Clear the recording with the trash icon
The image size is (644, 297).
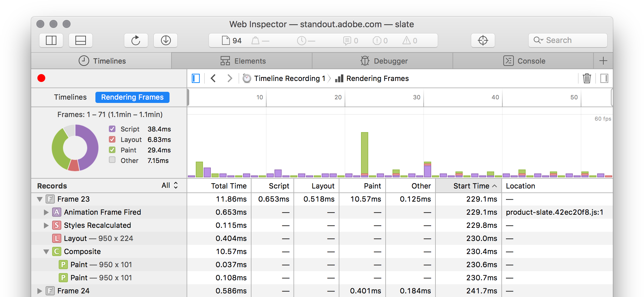point(587,78)
